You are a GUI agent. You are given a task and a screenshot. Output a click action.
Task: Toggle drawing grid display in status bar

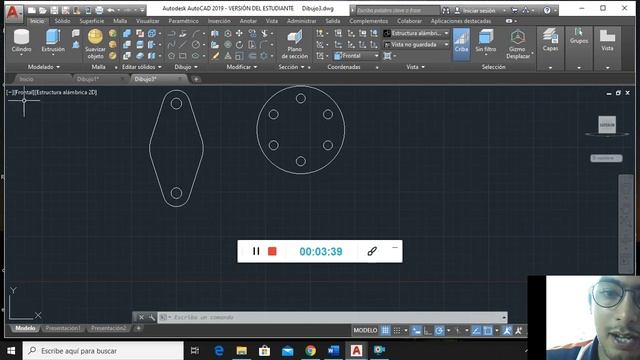(385, 330)
